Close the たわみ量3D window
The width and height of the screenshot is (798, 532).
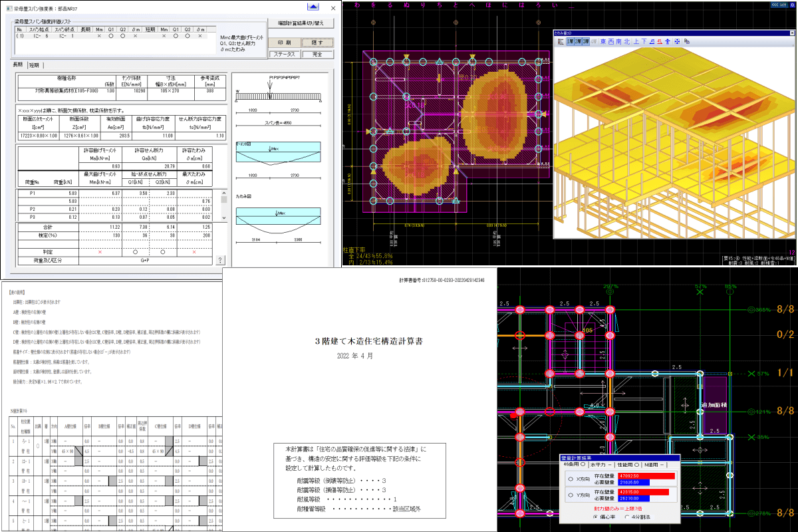[x=791, y=33]
